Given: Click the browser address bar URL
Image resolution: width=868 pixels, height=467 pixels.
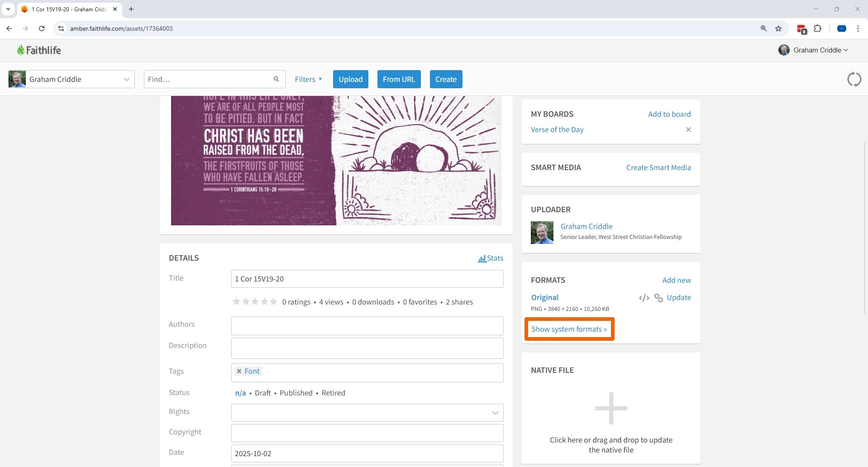Looking at the screenshot, I should tap(121, 29).
